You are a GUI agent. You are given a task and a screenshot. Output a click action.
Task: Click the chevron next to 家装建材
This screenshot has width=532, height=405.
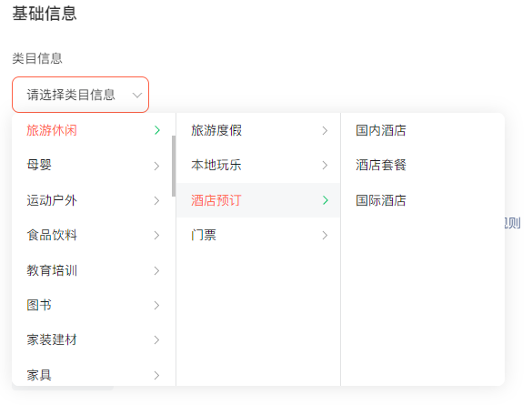click(156, 339)
